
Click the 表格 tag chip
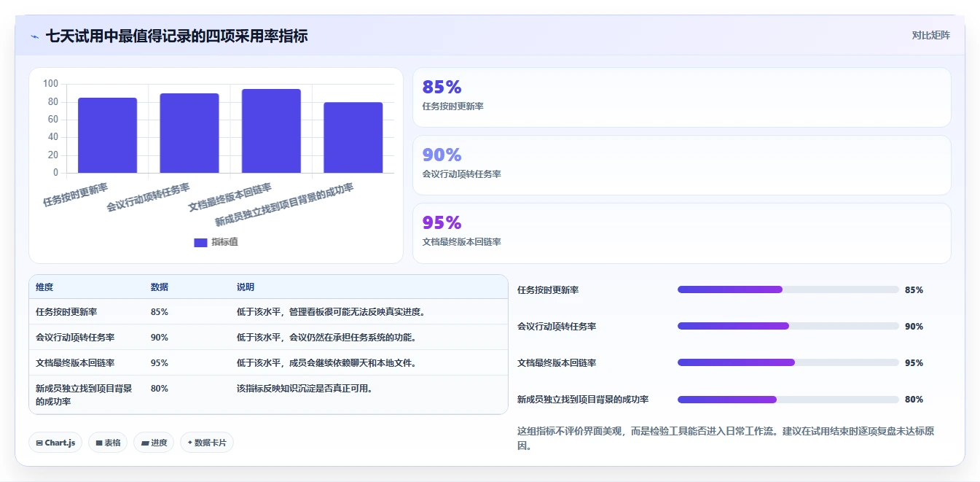click(x=108, y=443)
